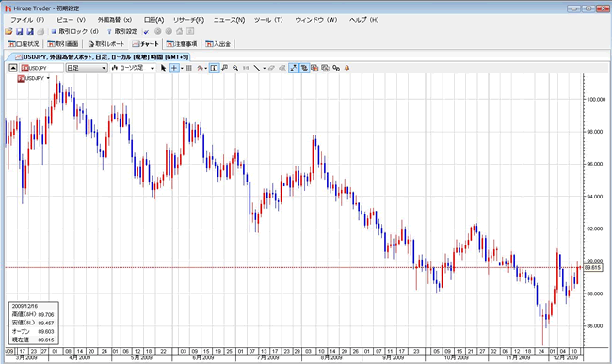The height and width of the screenshot is (364, 612).
Task: Open the ビュー (V) menu
Action: coord(71,20)
